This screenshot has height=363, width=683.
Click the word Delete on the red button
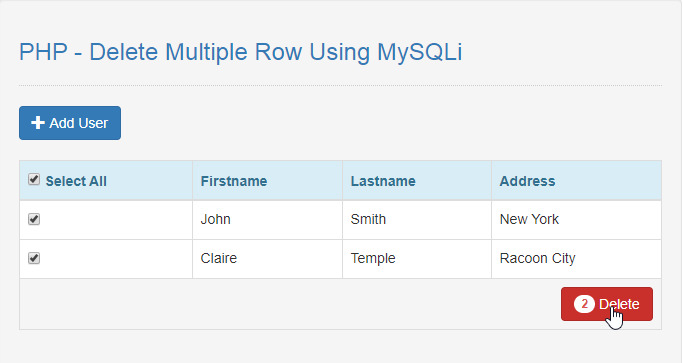point(619,304)
